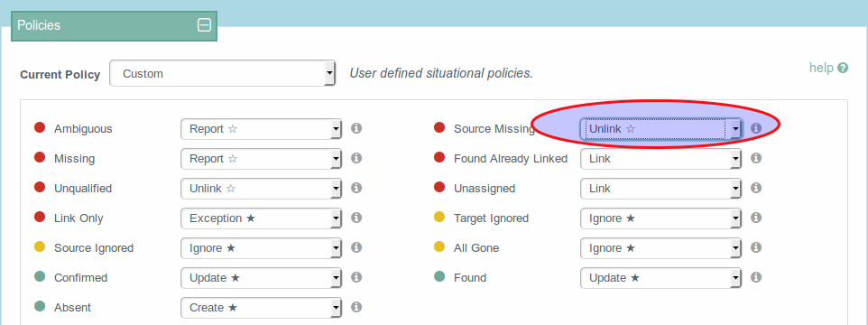This screenshot has height=325, width=868.
Task: Click info icon next to Ambiguous dropdown
Action: (x=356, y=128)
